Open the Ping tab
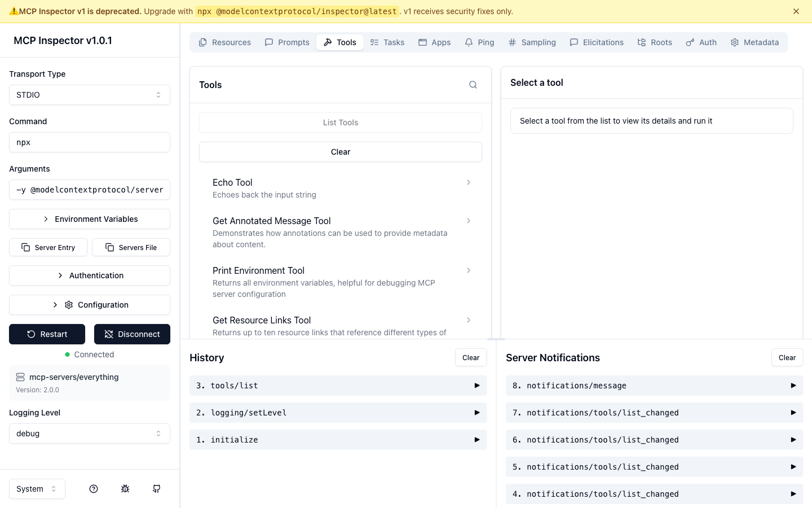The height and width of the screenshot is (508, 812). point(479,42)
